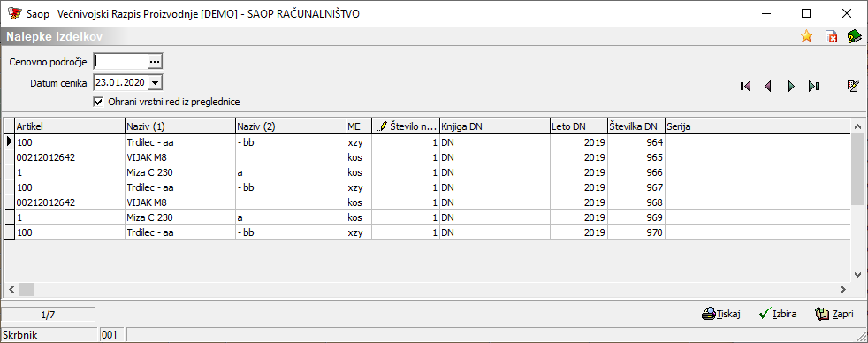Click the vertical scrollbar thumb
868x343 pixels.
coord(857,168)
